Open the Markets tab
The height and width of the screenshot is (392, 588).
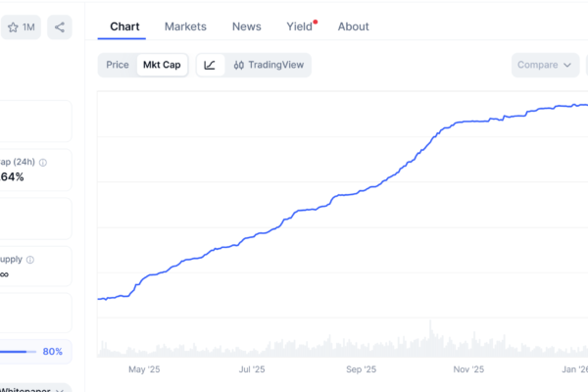(185, 26)
